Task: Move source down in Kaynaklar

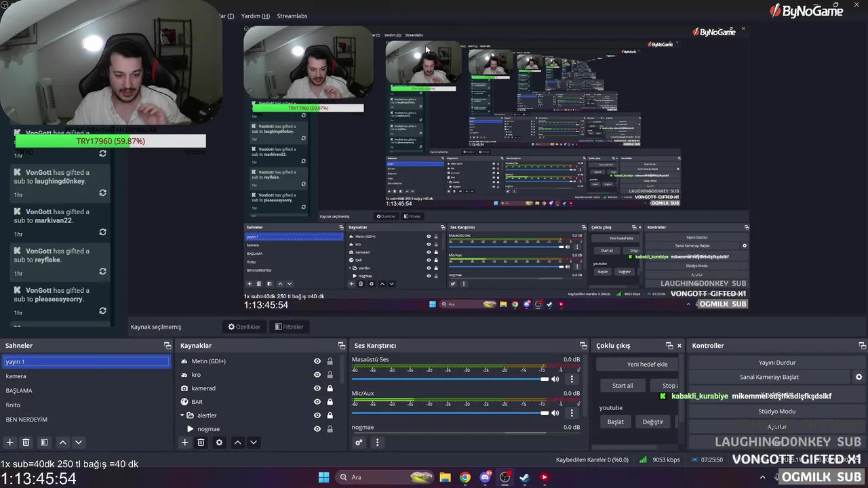Action: click(254, 443)
